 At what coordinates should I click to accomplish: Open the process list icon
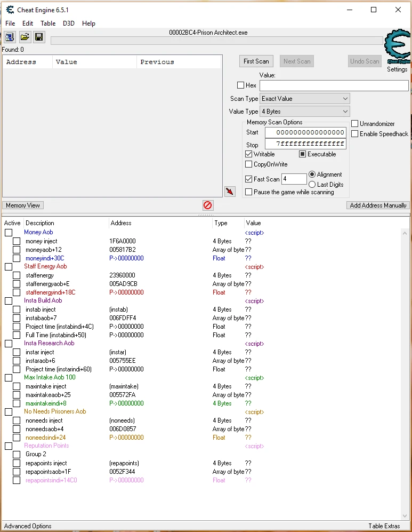click(x=10, y=37)
